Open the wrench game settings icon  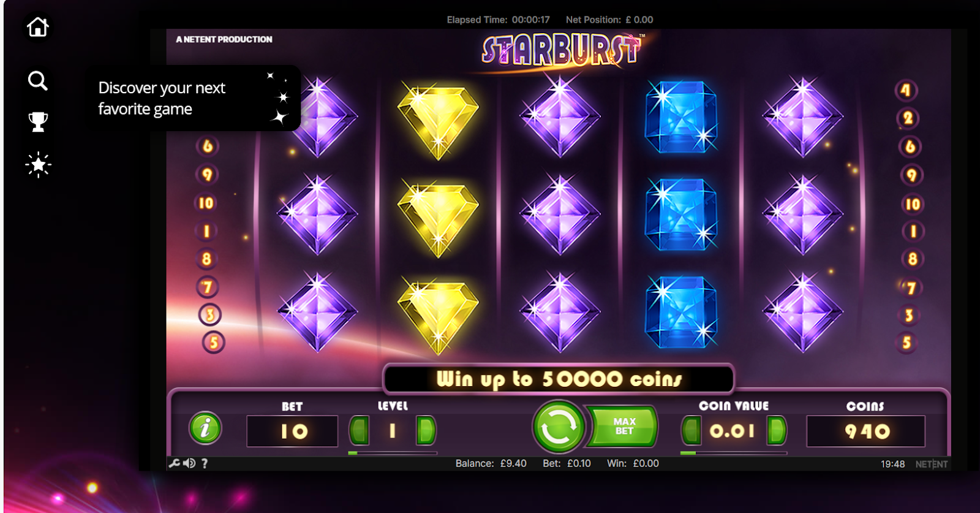click(175, 463)
